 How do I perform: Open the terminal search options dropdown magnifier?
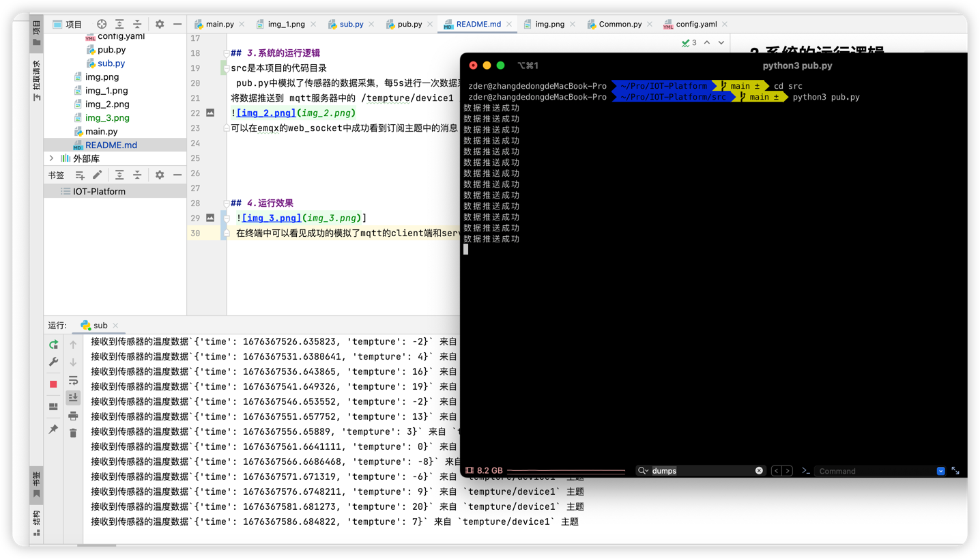click(x=643, y=471)
